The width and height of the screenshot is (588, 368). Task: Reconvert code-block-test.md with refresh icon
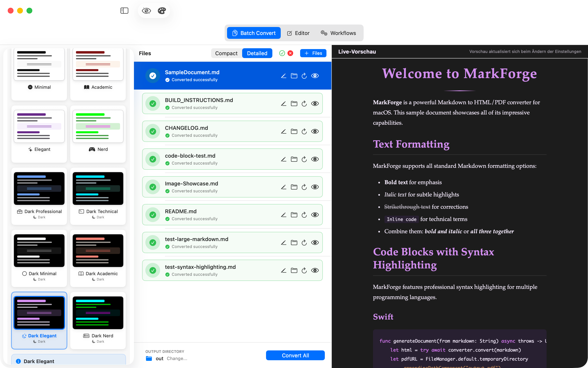pyautogui.click(x=304, y=159)
